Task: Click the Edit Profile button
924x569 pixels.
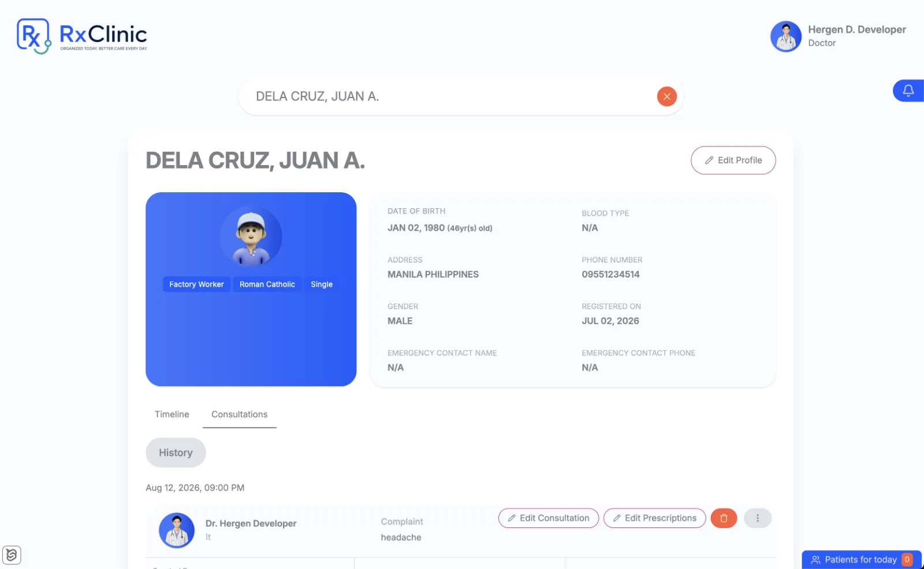Action: tap(733, 160)
